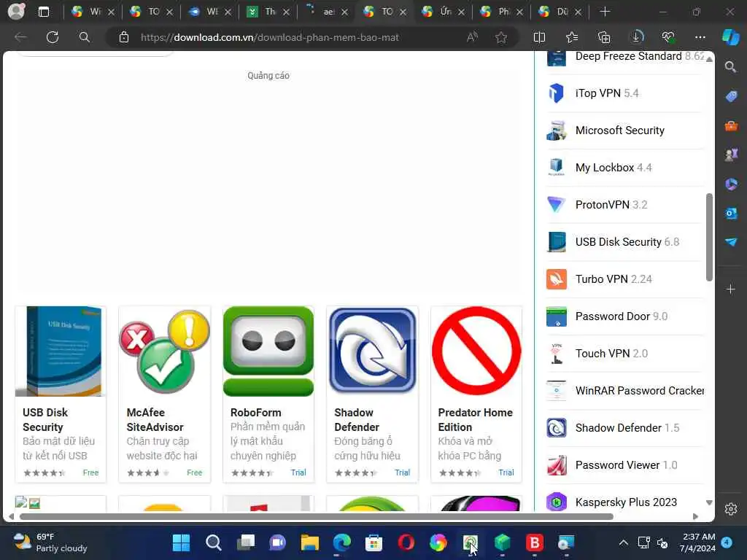
Task: Click the search magnifier in toolbar
Action: pyautogui.click(x=85, y=37)
